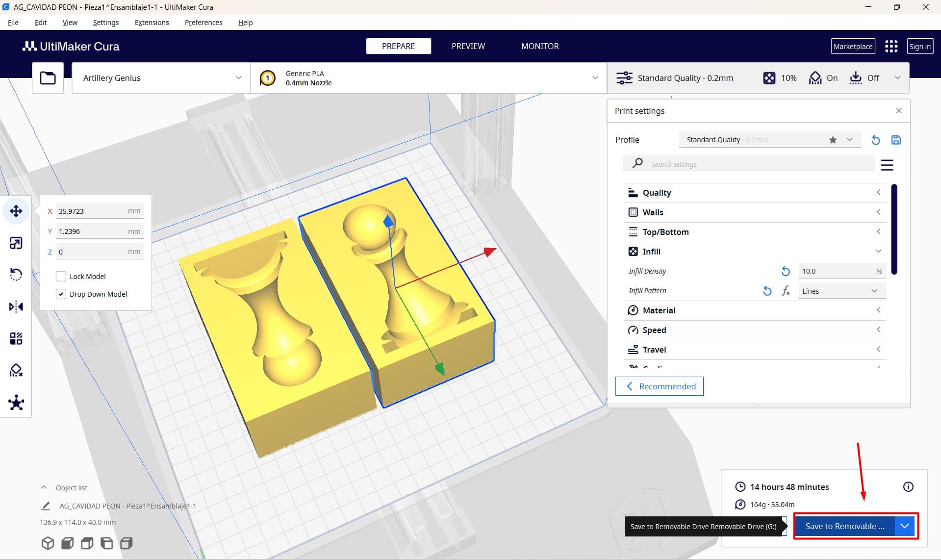Expand the Top/Bottom settings section
941x560 pixels.
[754, 232]
